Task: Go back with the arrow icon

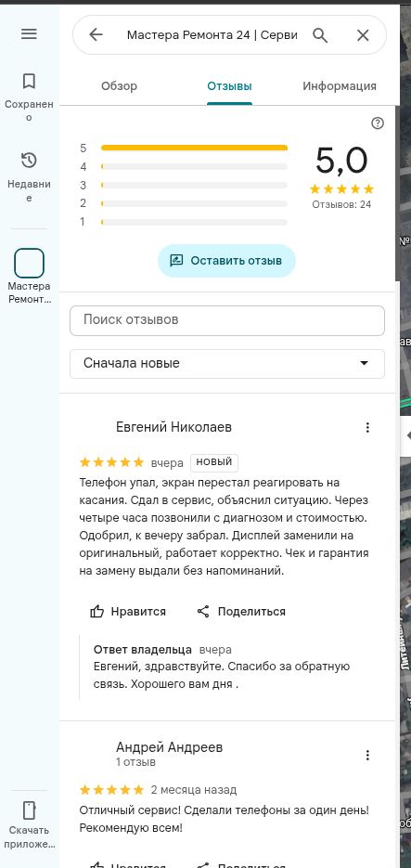Action: (x=96, y=35)
